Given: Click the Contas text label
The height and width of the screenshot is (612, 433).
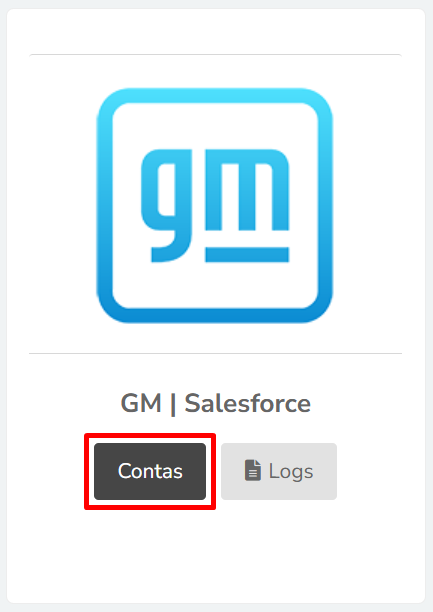Looking at the screenshot, I should click(x=150, y=471).
